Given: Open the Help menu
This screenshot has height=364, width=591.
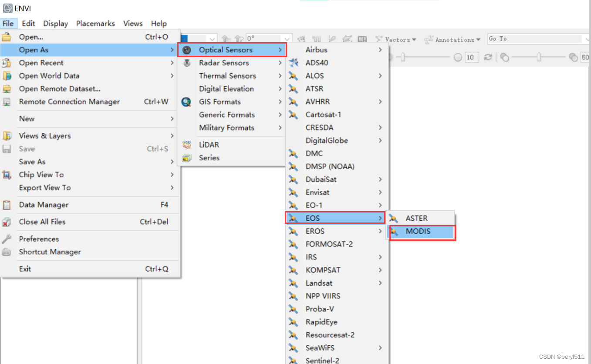Looking at the screenshot, I should (x=159, y=24).
